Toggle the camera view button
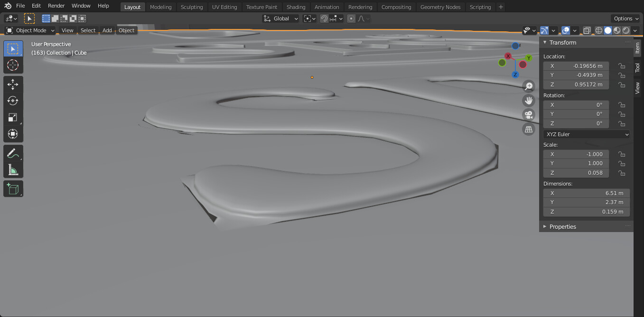The image size is (644, 317). 529,115
